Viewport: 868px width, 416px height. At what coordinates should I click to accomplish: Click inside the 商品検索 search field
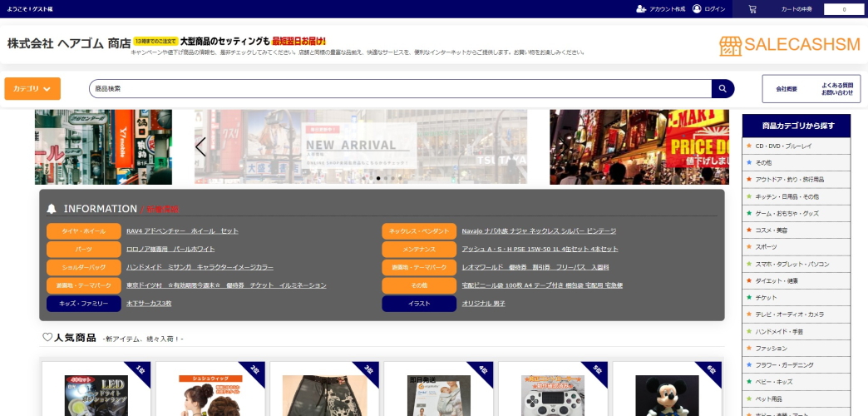pyautogui.click(x=399, y=88)
